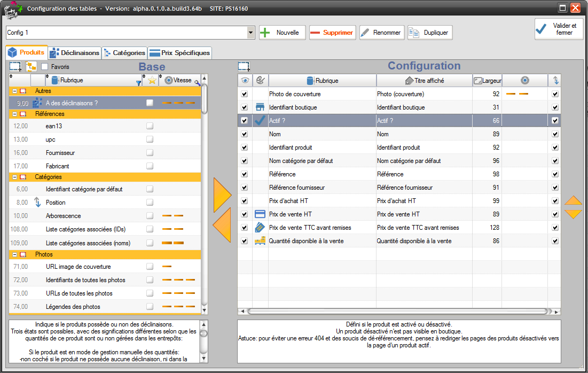This screenshot has width=588, height=373.
Task: Click the speed gauge column header in Configuration
Action: tap(524, 80)
